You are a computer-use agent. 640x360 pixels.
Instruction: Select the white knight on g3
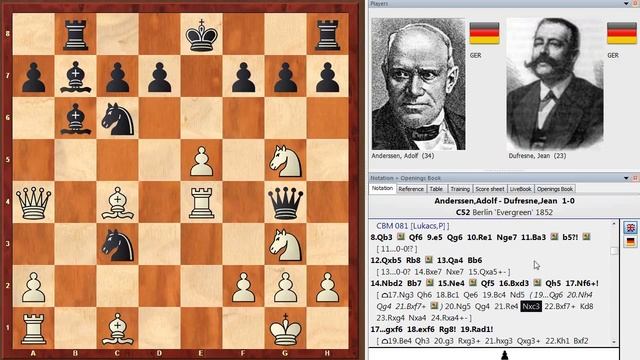(286, 245)
